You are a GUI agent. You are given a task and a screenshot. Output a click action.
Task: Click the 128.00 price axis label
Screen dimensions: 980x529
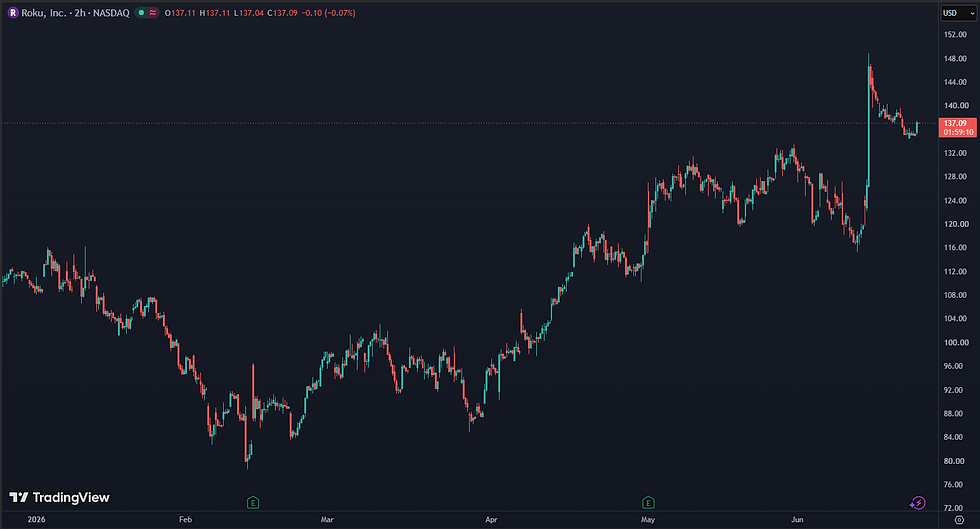pyautogui.click(x=956, y=176)
